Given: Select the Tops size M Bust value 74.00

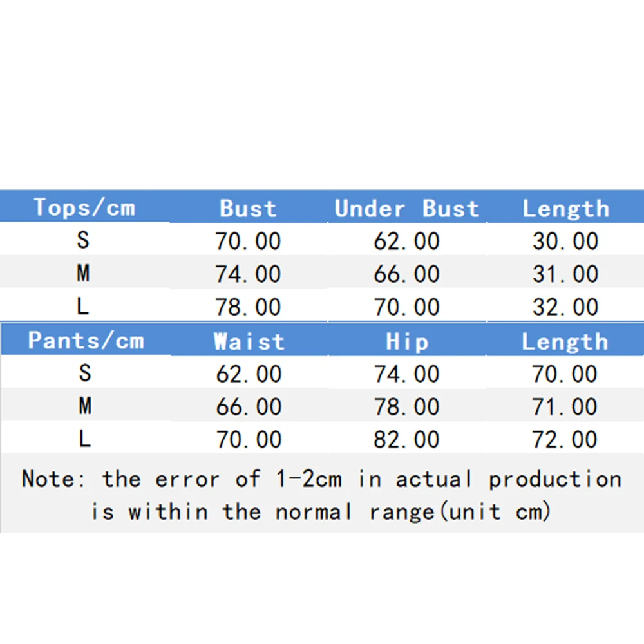Looking at the screenshot, I should 248,274.
